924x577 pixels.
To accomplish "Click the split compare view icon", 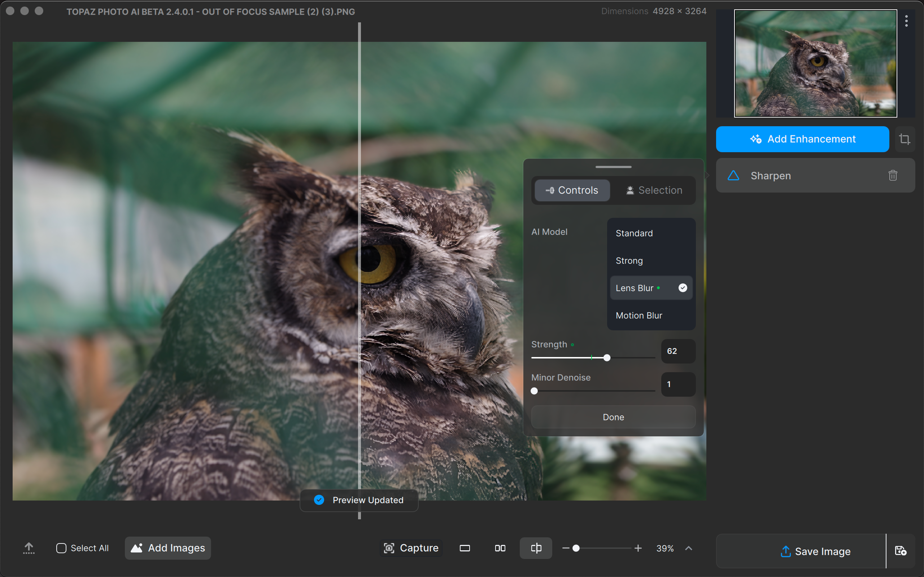I will [536, 548].
